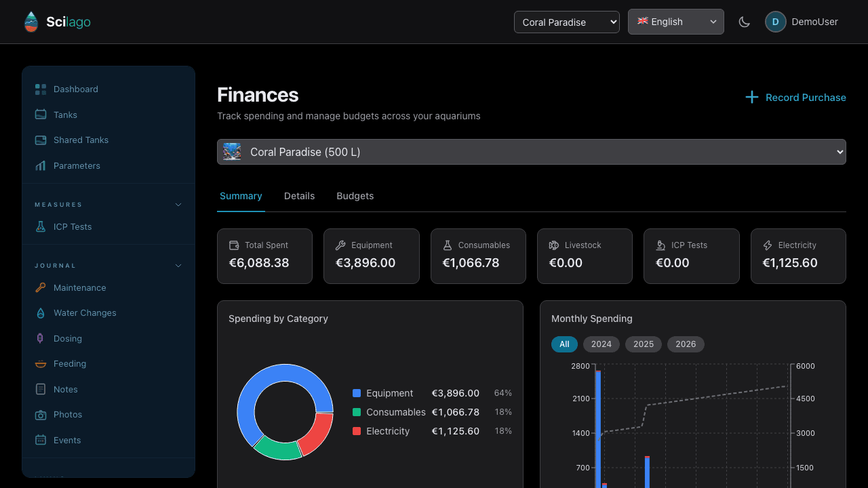Open the Coral Paradise header dropdown
This screenshot has width=868, height=488.
tap(567, 22)
